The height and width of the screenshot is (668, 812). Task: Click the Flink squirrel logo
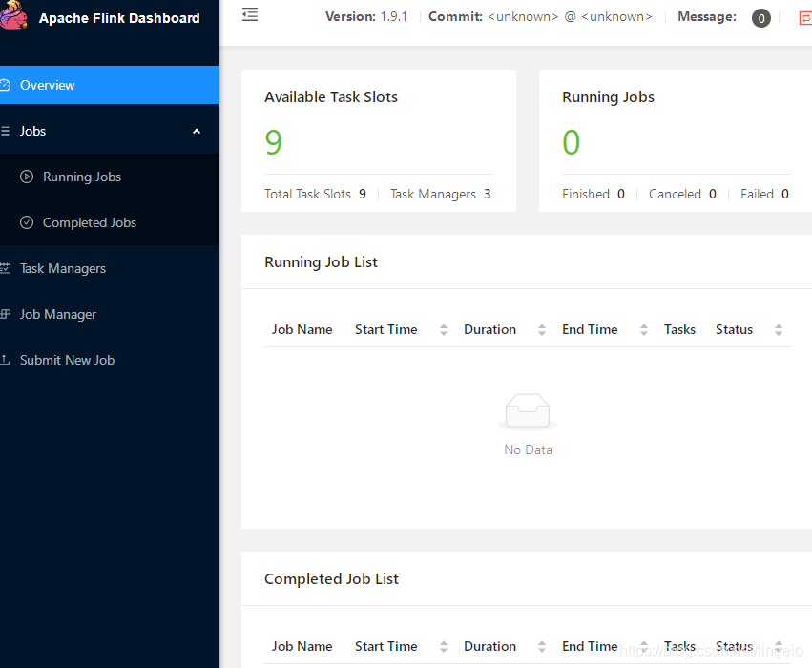tap(12, 15)
